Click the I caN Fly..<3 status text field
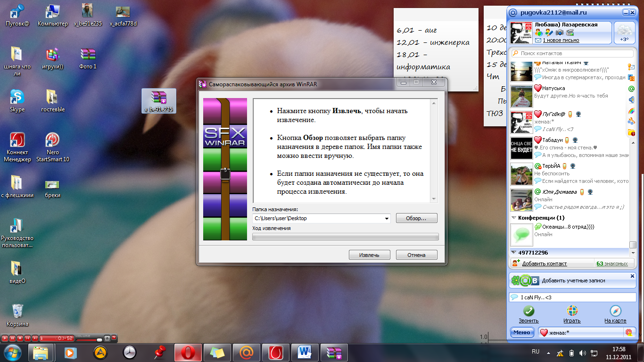Image resolution: width=644 pixels, height=362 pixels. [572, 297]
